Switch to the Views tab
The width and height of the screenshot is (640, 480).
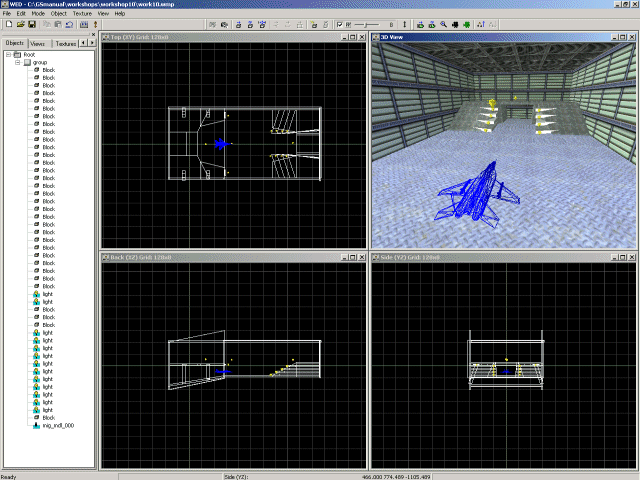[x=37, y=44]
